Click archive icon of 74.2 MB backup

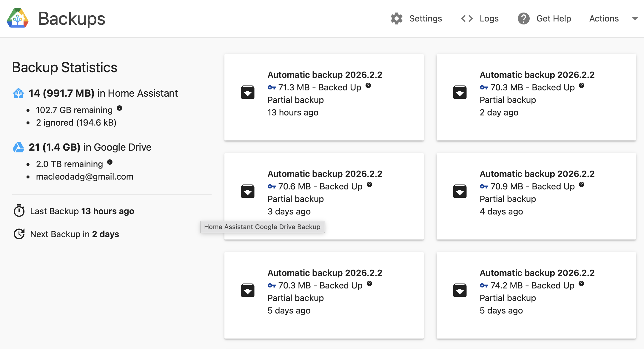[460, 291]
